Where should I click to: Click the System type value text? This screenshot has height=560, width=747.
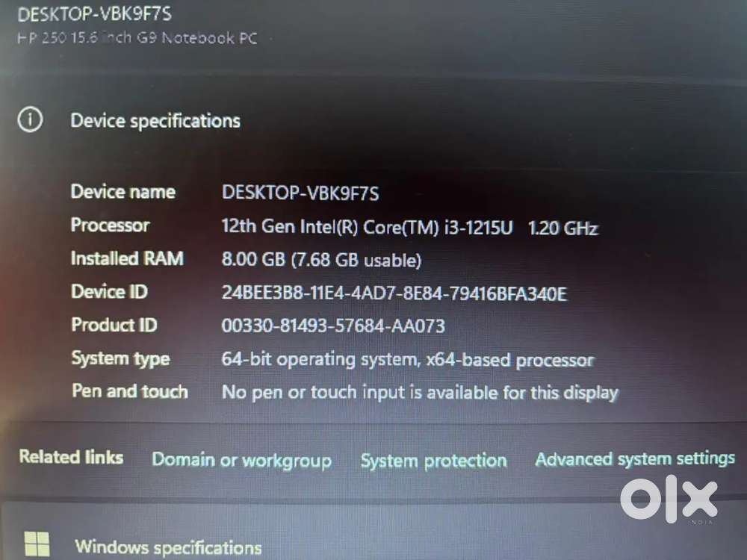pos(408,360)
